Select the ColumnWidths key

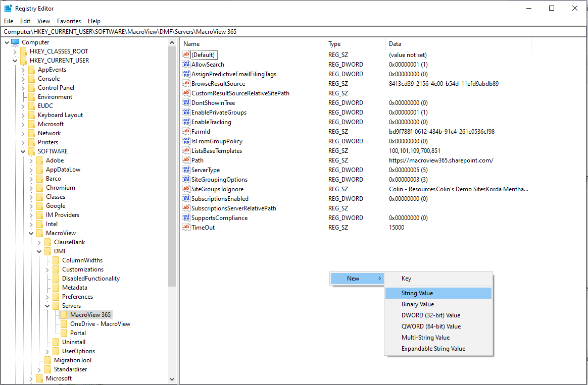click(82, 260)
